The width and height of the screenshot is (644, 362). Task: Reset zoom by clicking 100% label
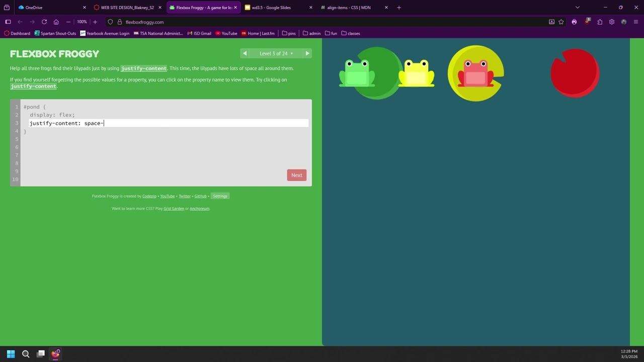click(x=82, y=22)
